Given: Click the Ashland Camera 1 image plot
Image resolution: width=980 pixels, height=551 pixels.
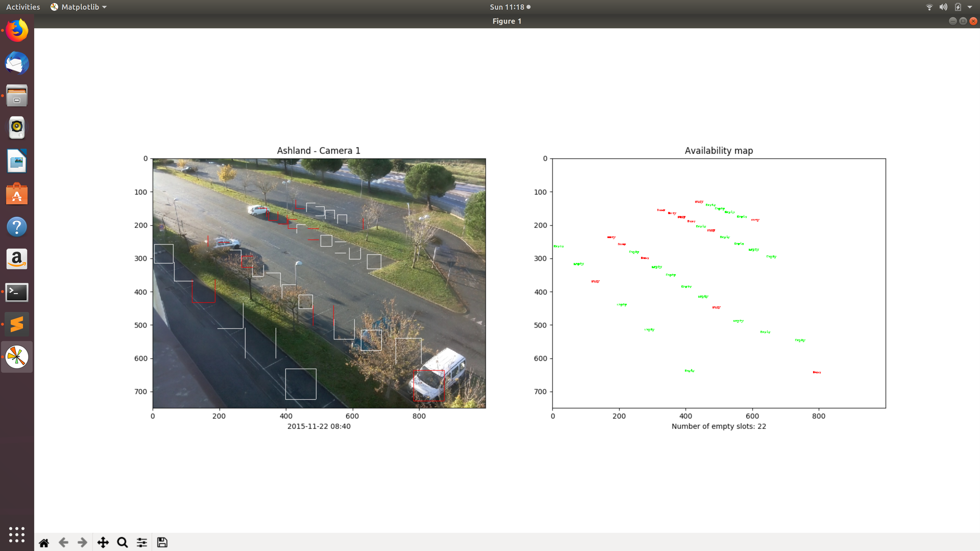Looking at the screenshot, I should 319,283.
